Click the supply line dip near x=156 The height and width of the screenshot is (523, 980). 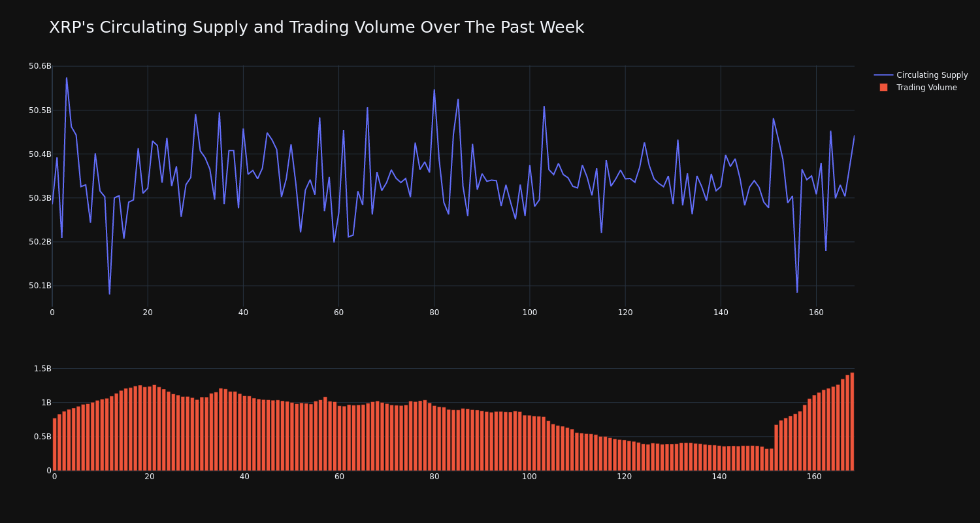[x=797, y=292]
